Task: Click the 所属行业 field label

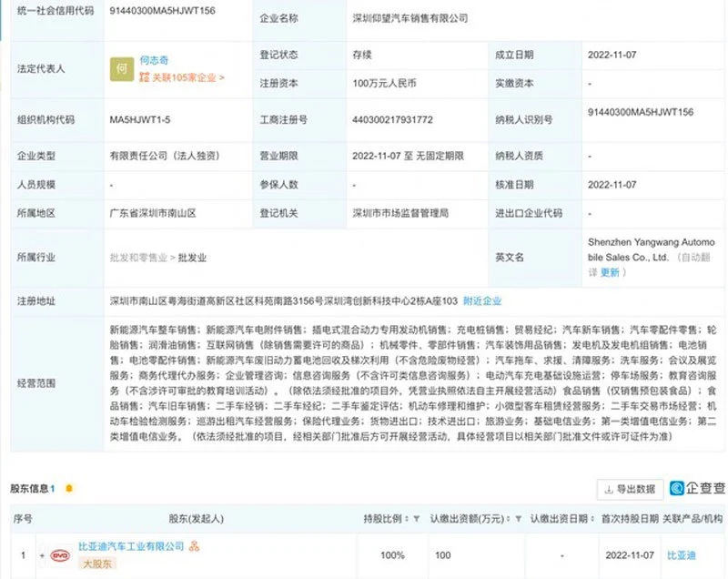Action: pyautogui.click(x=35, y=258)
